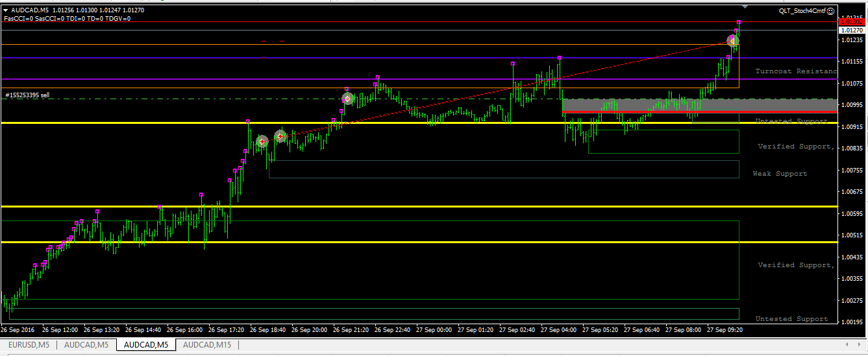
Task: Click the Verified Support label near 1.00435
Action: tap(796, 265)
